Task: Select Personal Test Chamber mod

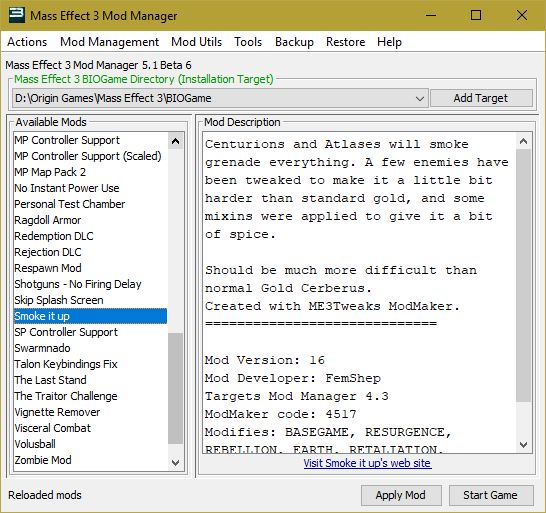Action: point(90,204)
